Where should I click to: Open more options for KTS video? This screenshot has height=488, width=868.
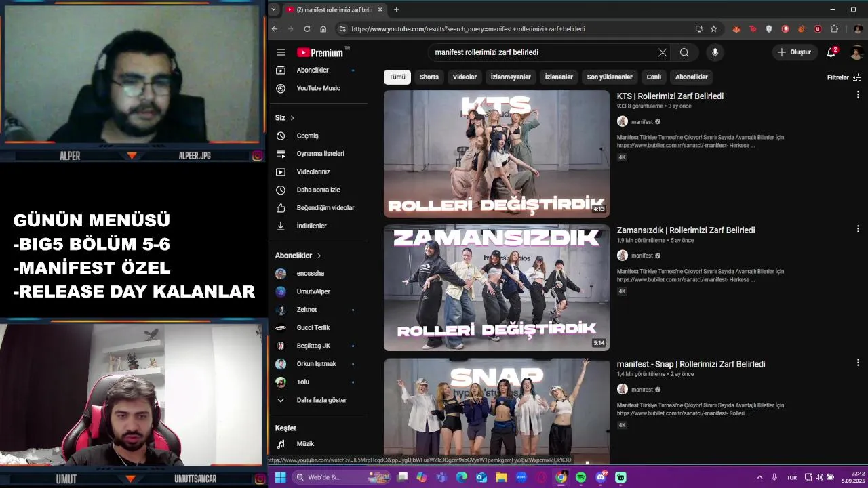857,95
